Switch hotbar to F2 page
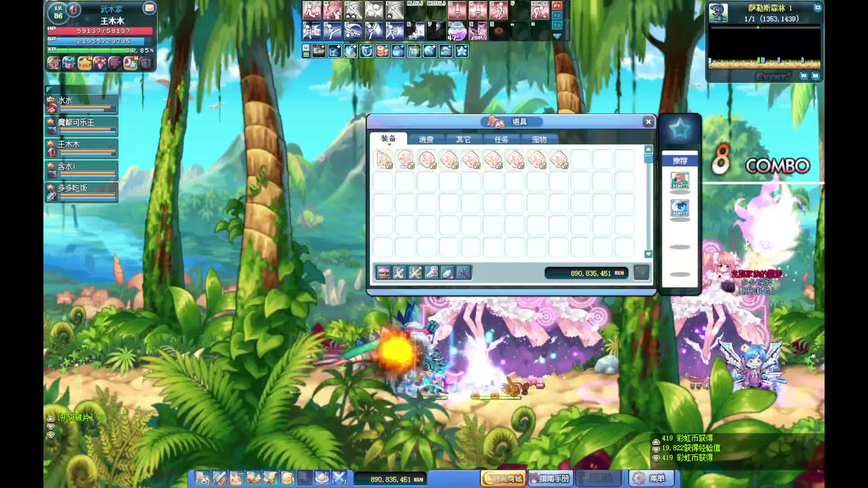This screenshot has width=868, height=488. [x=557, y=16]
